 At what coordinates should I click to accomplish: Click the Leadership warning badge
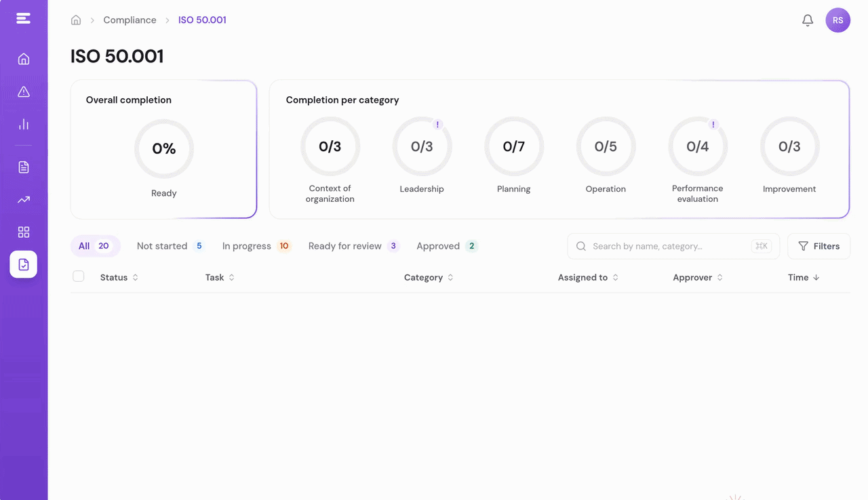[x=438, y=125]
